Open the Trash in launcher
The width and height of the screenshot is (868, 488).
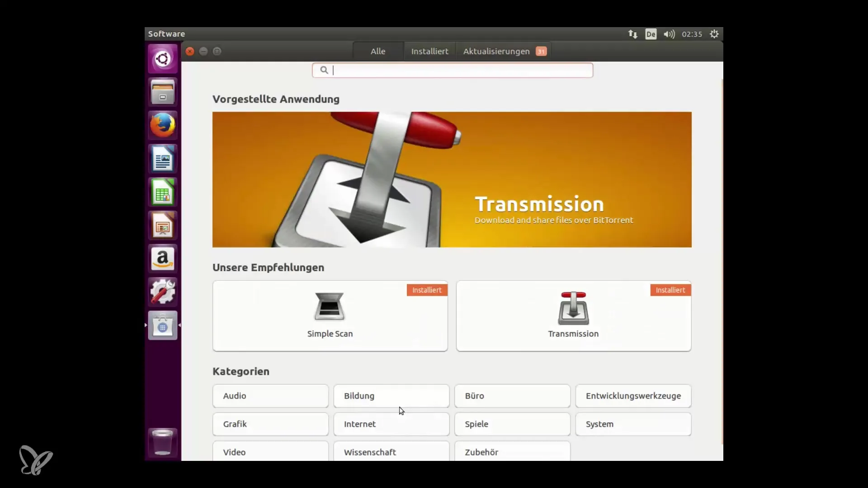(x=163, y=442)
